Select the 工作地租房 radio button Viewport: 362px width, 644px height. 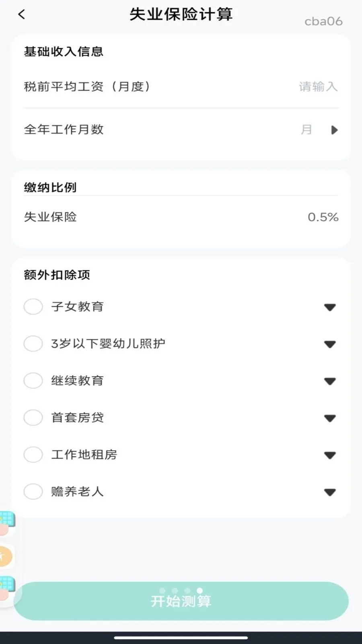point(33,455)
